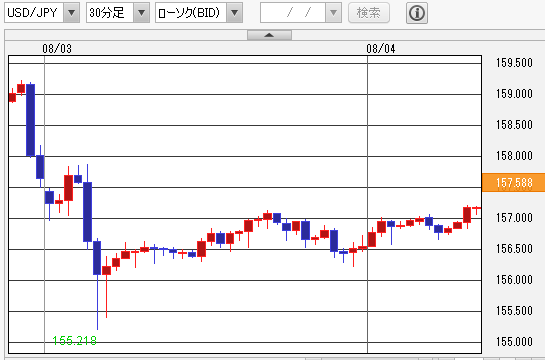Image resolution: width=545 pixels, height=360 pixels.
Task: Click the 157.000 price axis label
Action: tap(514, 218)
